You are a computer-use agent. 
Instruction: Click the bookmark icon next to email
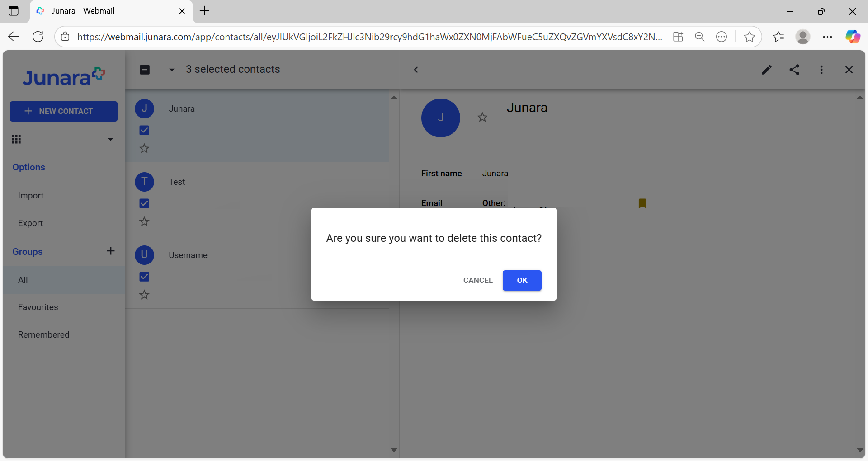pyautogui.click(x=642, y=203)
